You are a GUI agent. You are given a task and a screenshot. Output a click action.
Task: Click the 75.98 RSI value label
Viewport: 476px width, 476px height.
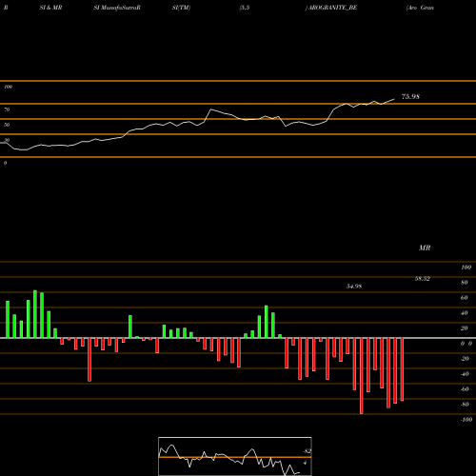pos(410,96)
